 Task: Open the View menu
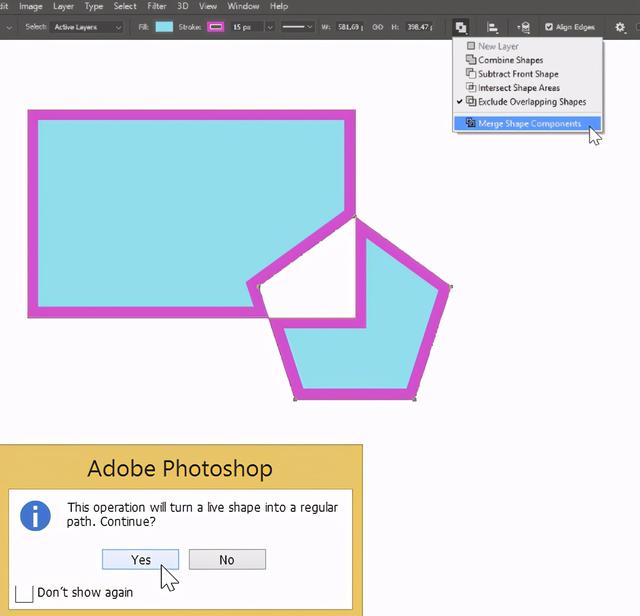click(x=208, y=7)
